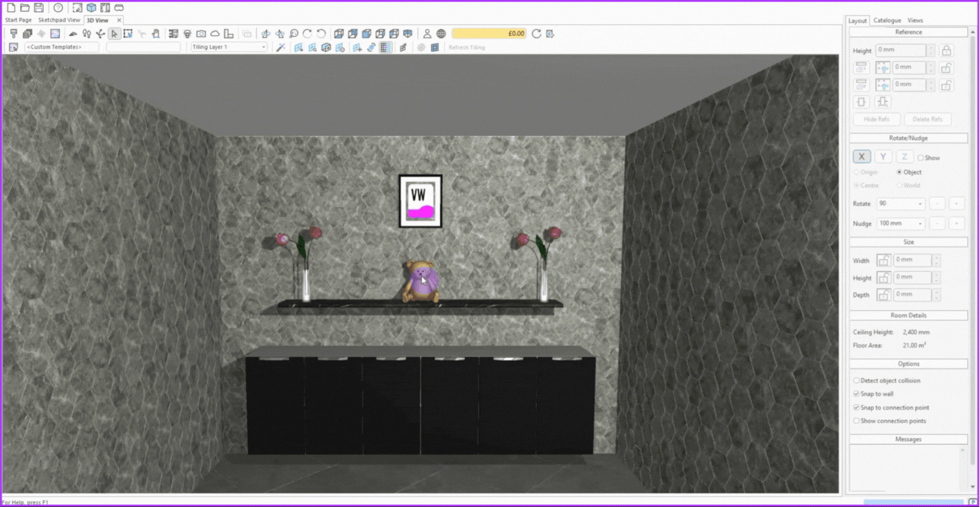Screen dimensions: 980x507
Task: Click the refresh price icon
Action: point(536,34)
